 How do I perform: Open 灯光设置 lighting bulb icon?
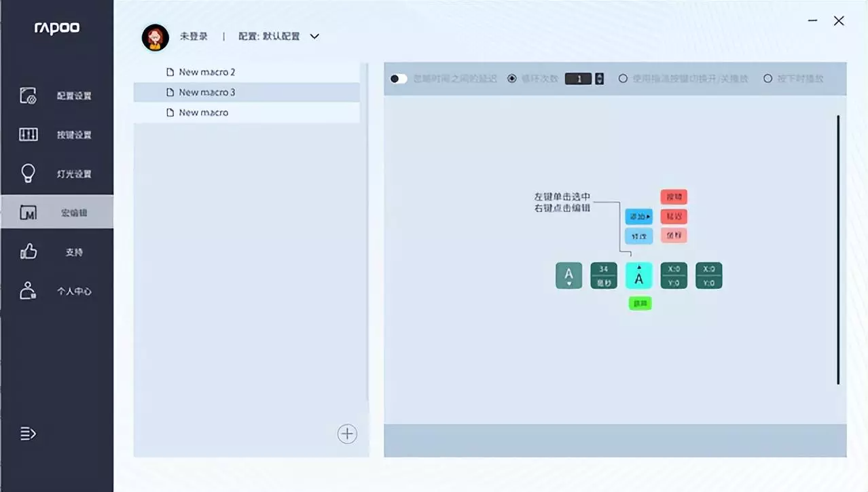pos(28,173)
